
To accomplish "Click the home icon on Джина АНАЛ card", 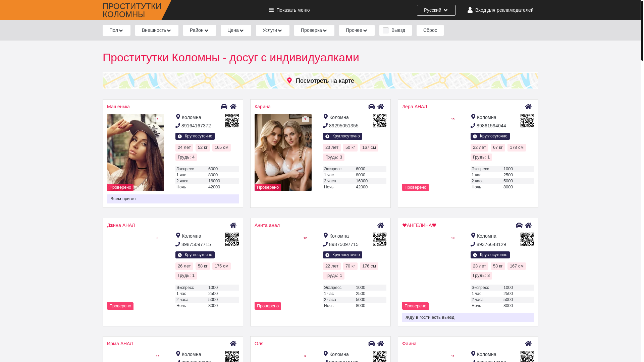I will pyautogui.click(x=233, y=225).
